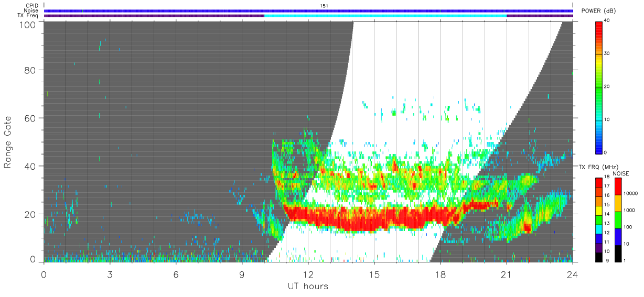Click the 60 tick on the Range Gate axis
This screenshot has height=297, width=644.
coord(30,118)
